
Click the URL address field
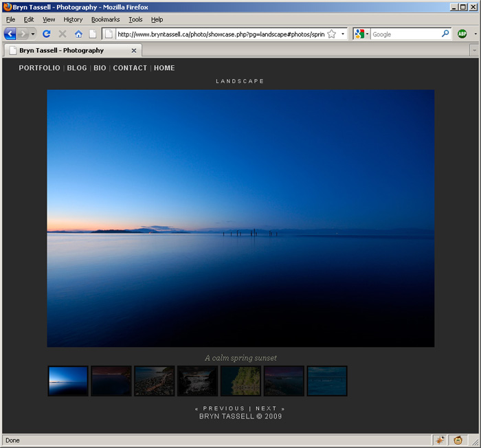[x=221, y=34]
